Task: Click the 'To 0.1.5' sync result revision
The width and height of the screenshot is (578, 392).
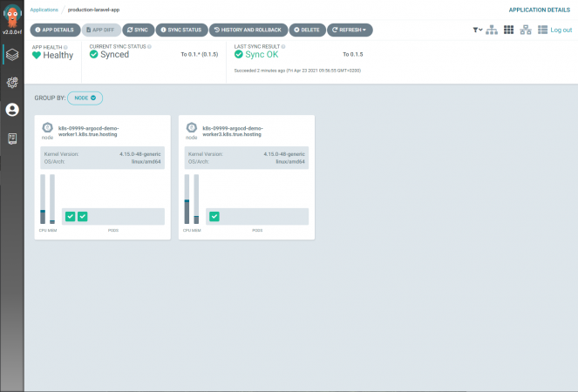Action: [353, 55]
